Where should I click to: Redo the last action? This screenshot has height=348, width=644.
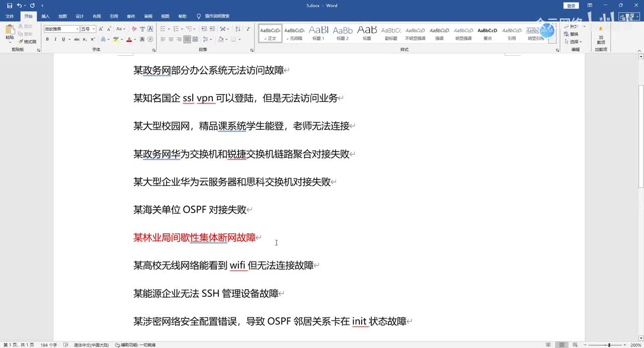[33, 6]
